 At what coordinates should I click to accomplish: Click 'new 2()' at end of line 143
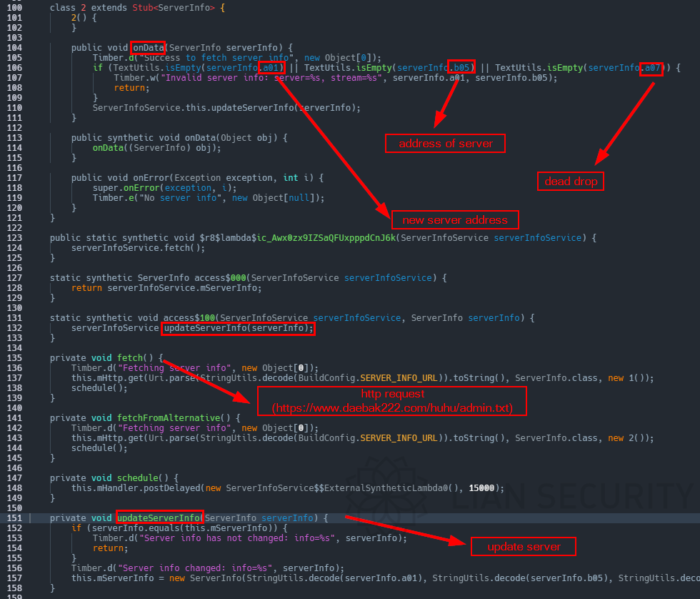(x=629, y=438)
